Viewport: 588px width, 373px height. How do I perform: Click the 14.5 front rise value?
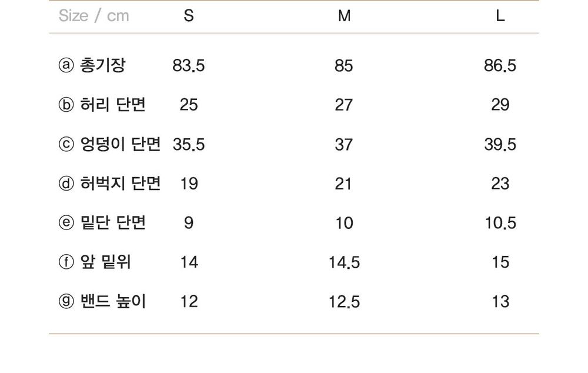pyautogui.click(x=344, y=262)
